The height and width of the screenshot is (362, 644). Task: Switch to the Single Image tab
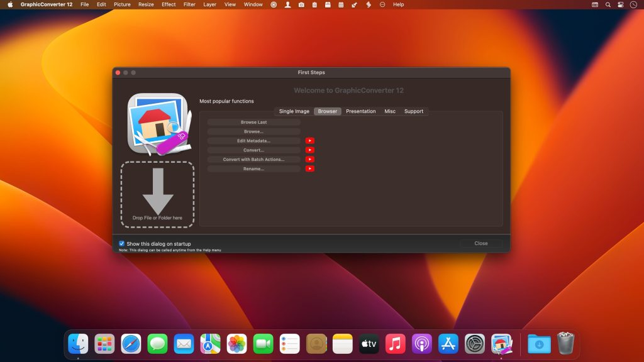293,111
